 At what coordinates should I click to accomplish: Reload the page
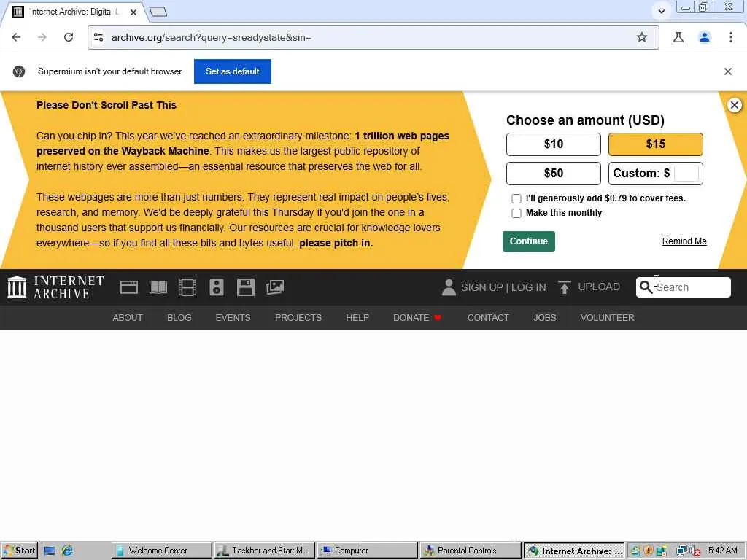[69, 37]
